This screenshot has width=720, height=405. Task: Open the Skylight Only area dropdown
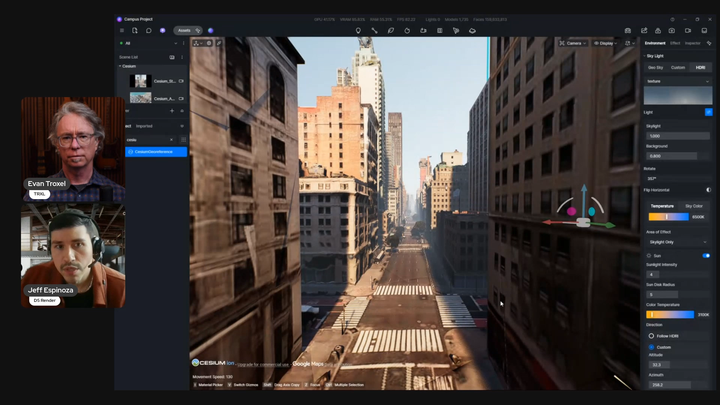[x=678, y=242]
